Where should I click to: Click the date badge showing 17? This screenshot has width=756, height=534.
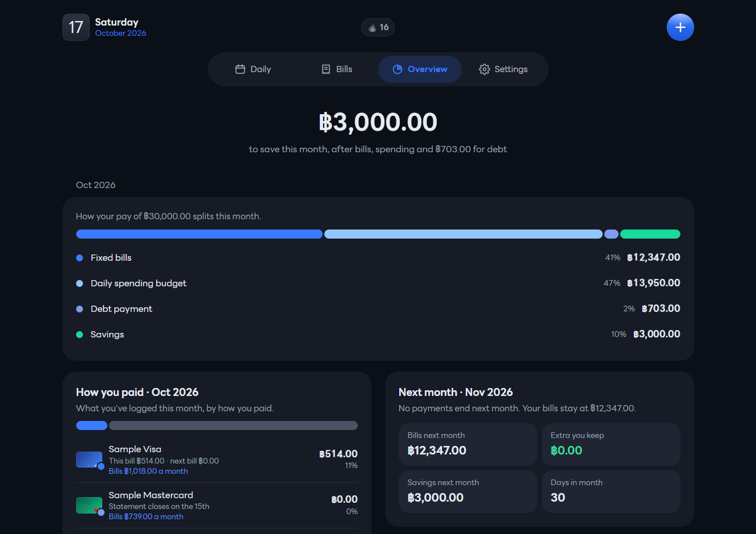coord(76,27)
